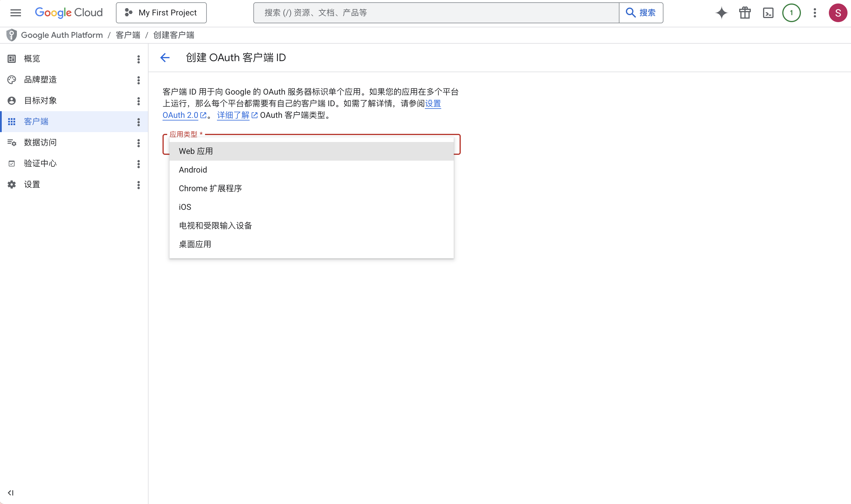The width and height of the screenshot is (851, 504).
Task: Focus the resource search field
Action: click(436, 13)
